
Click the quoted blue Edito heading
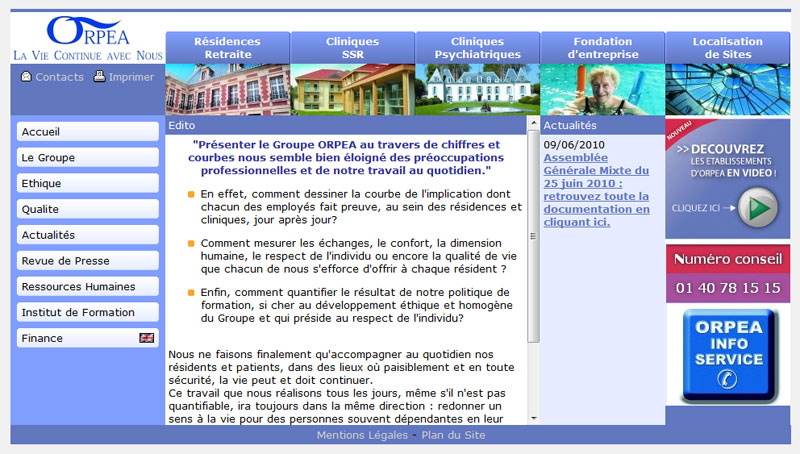pos(346,158)
